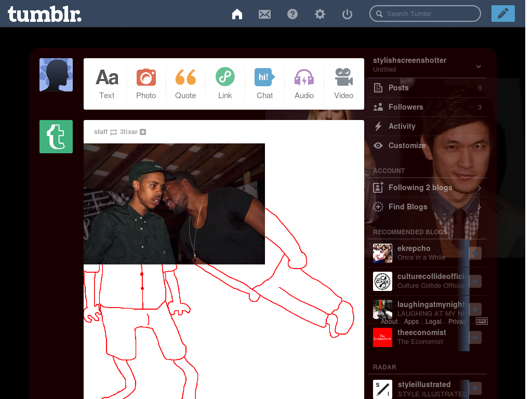Click the reblog arrows icon in post header
This screenshot has height=399, width=532.
tap(113, 132)
